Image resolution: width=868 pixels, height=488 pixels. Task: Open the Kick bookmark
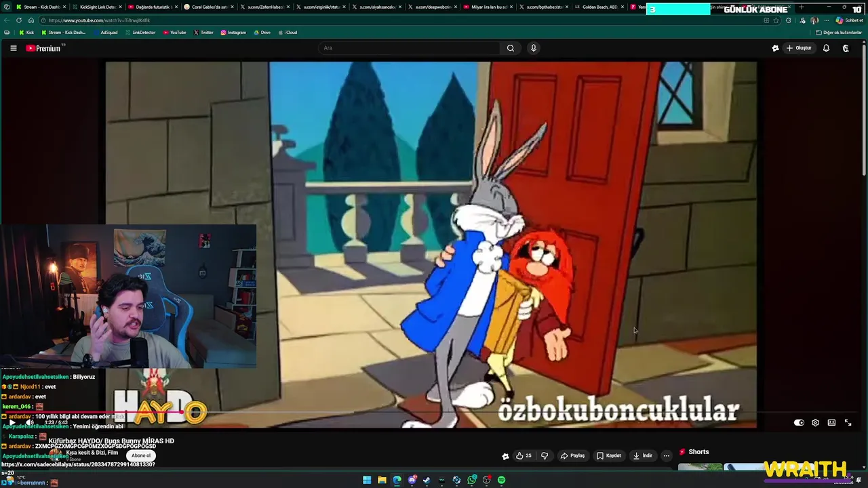pos(26,33)
